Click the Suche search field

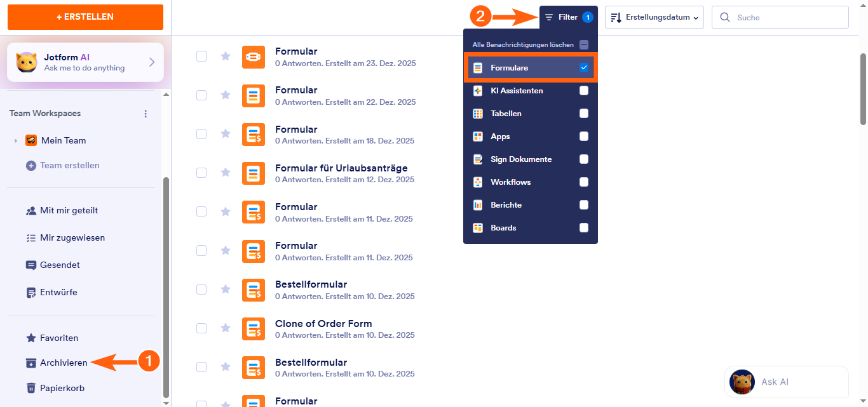(x=780, y=17)
